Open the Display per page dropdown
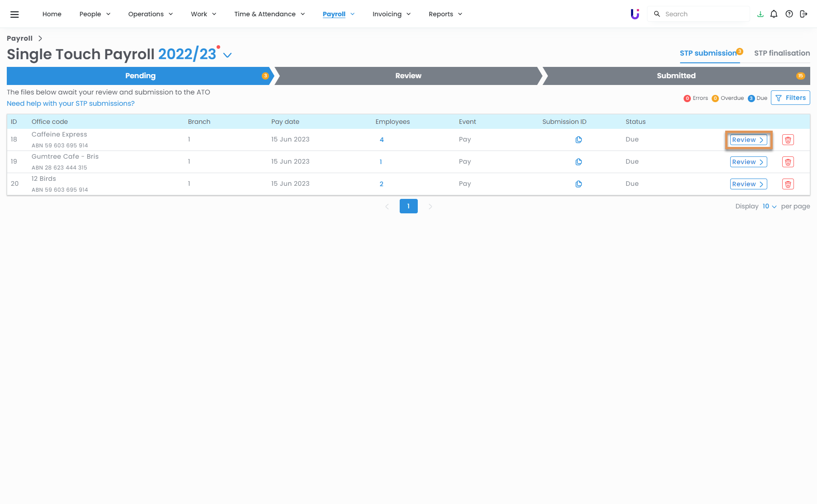This screenshot has width=817, height=504. pos(769,207)
